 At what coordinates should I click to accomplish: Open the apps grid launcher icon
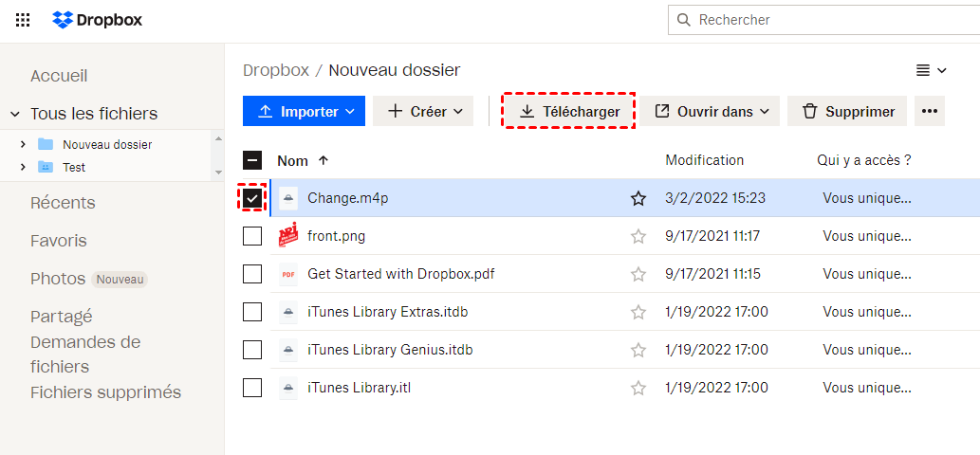[23, 20]
